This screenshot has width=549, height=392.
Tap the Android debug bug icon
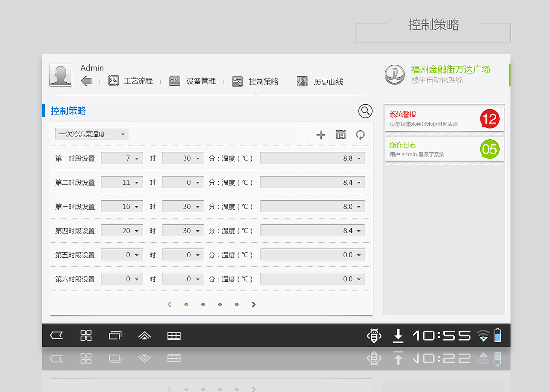pyautogui.click(x=374, y=335)
